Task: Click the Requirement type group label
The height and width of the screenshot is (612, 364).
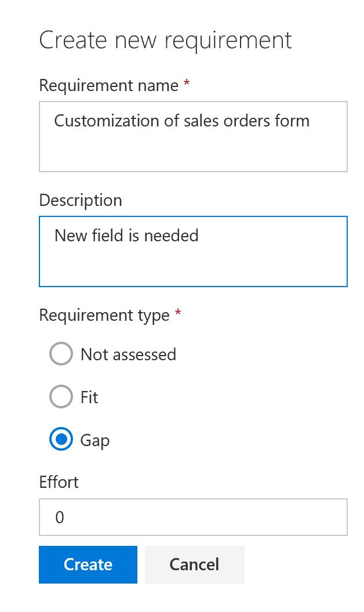Action: tap(104, 315)
